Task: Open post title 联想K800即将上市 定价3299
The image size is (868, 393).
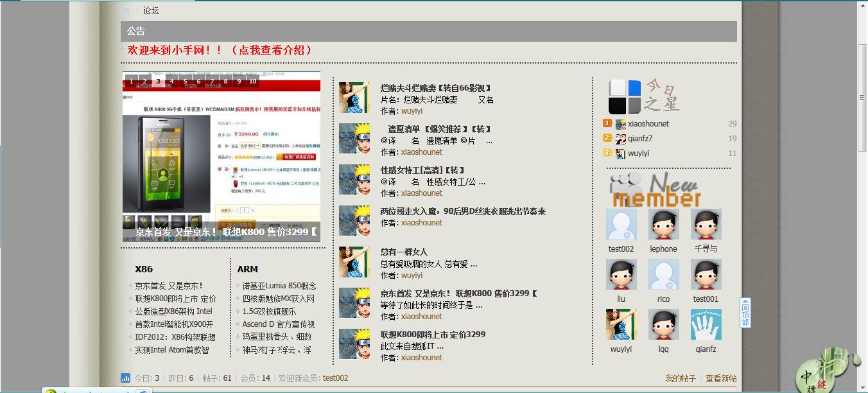Action: click(x=433, y=335)
